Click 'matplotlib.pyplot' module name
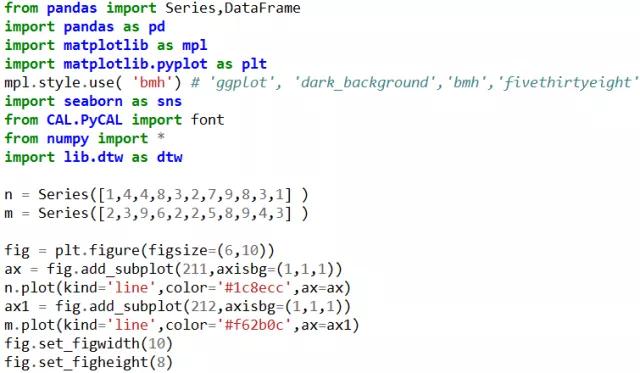Image resolution: width=640 pixels, height=373 pixels. [x=136, y=64]
